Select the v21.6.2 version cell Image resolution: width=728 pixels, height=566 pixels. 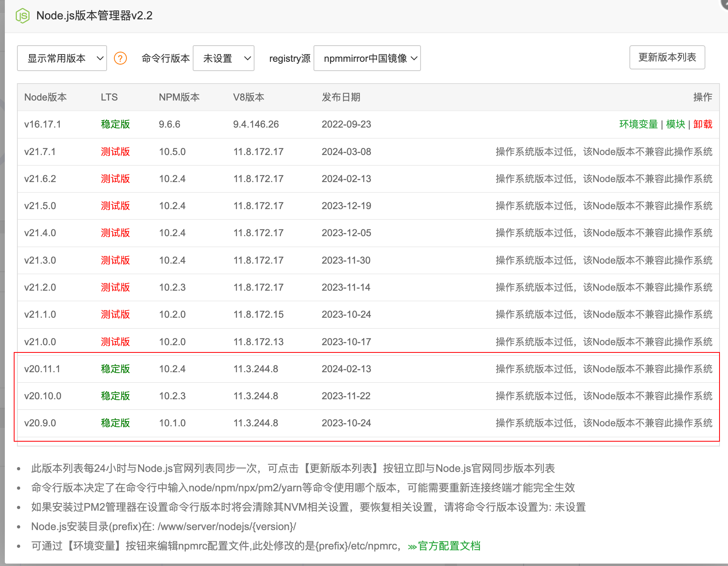click(x=40, y=179)
